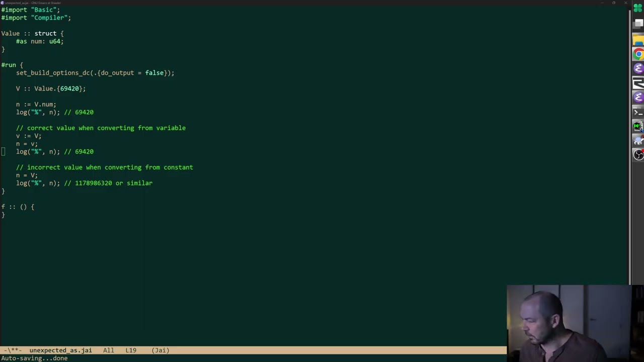Click the 'V :: Value.{69420};' line
The height and width of the screenshot is (362, 644).
tap(51, 88)
